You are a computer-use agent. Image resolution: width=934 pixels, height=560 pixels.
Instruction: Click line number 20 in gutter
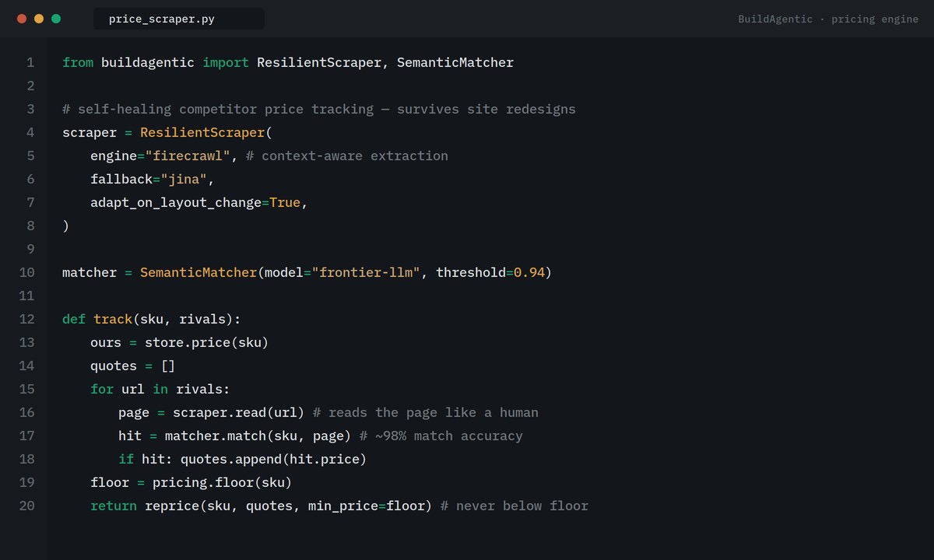pos(26,506)
